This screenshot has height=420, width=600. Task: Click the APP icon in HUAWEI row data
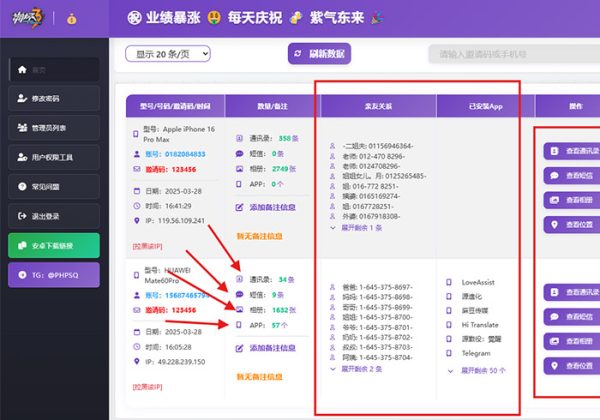coord(239,325)
